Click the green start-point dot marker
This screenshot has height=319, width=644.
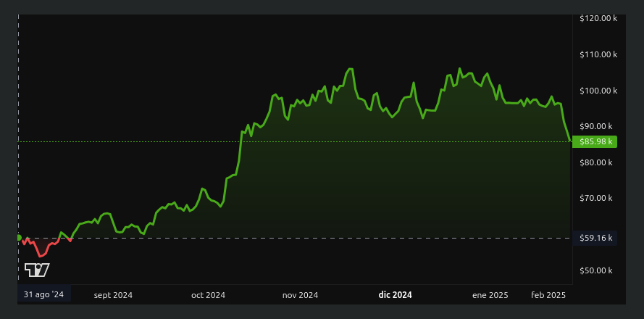[x=19, y=238]
